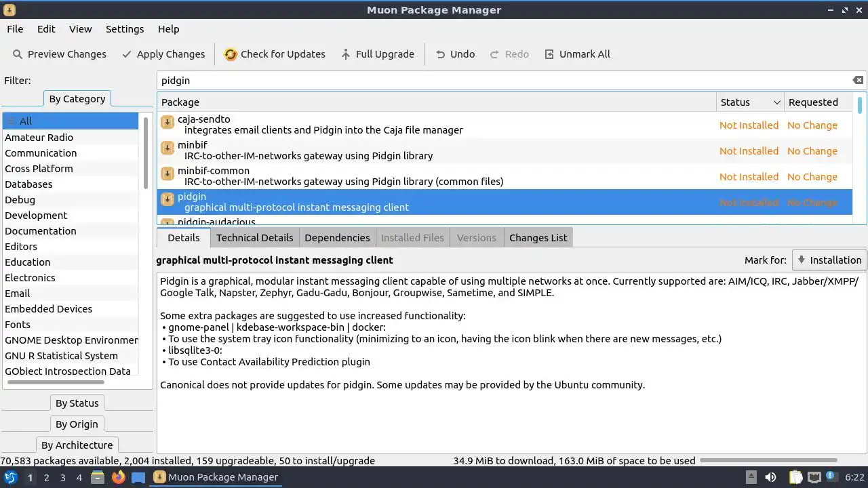Switch to the Dependencies tab
The width and height of the screenshot is (868, 488).
(337, 237)
